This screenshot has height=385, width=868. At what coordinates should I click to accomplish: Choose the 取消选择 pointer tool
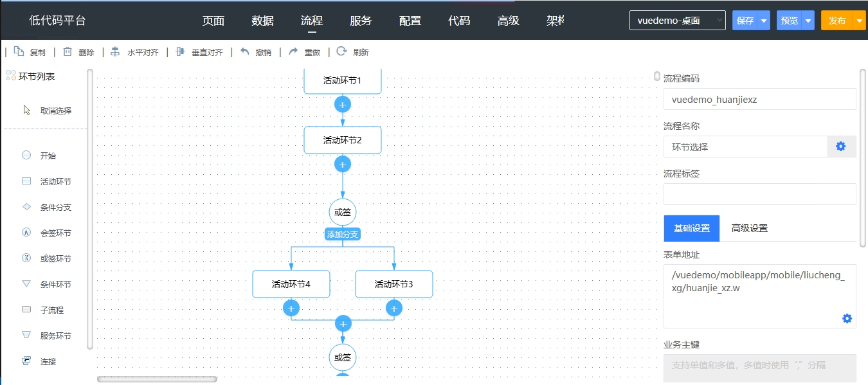point(27,110)
